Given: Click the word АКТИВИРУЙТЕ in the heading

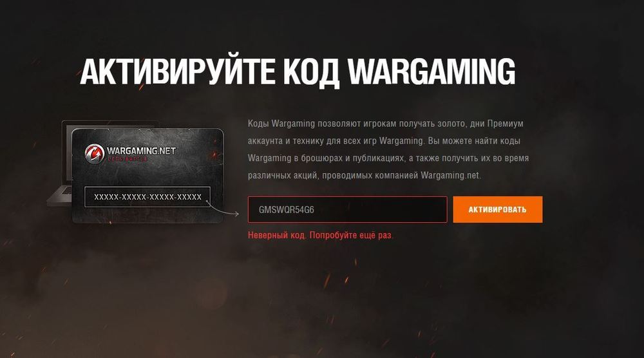Looking at the screenshot, I should tap(178, 72).
